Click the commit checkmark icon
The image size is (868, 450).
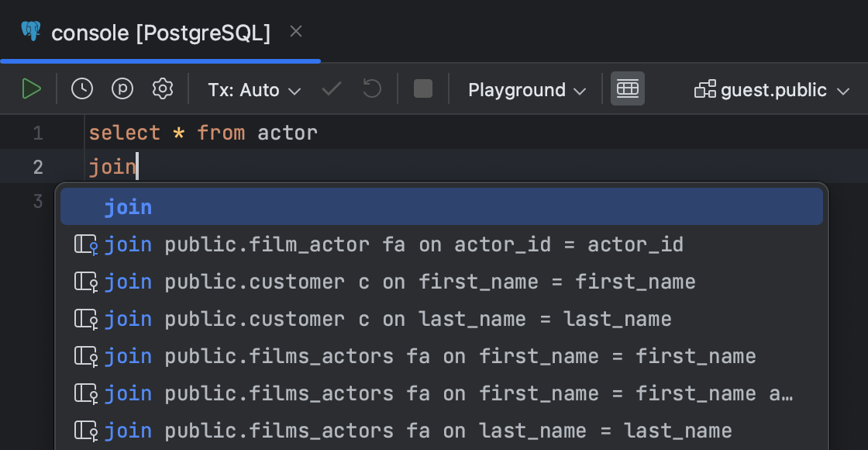pyautogui.click(x=332, y=89)
